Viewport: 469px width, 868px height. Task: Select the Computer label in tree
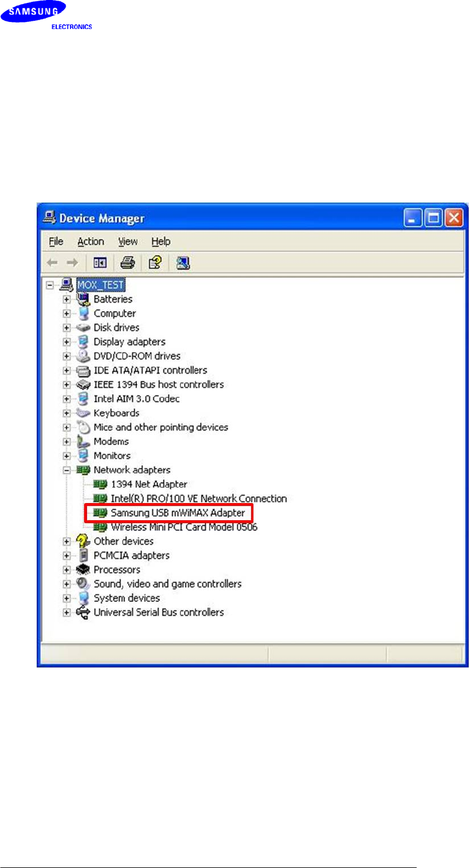click(x=115, y=313)
